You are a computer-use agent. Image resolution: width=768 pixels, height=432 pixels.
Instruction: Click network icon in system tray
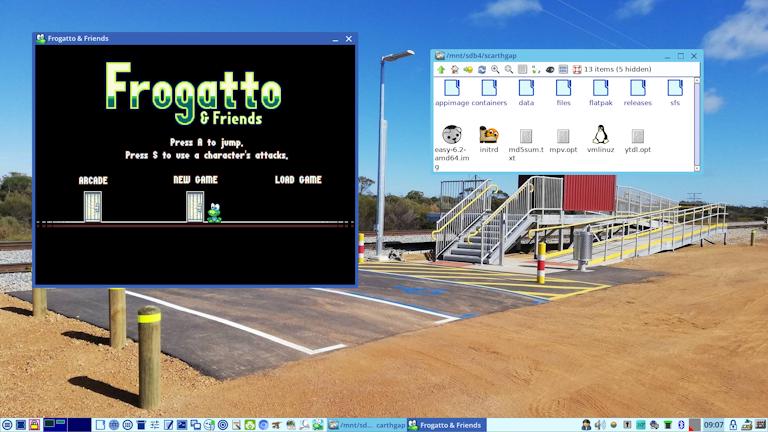pos(654,425)
